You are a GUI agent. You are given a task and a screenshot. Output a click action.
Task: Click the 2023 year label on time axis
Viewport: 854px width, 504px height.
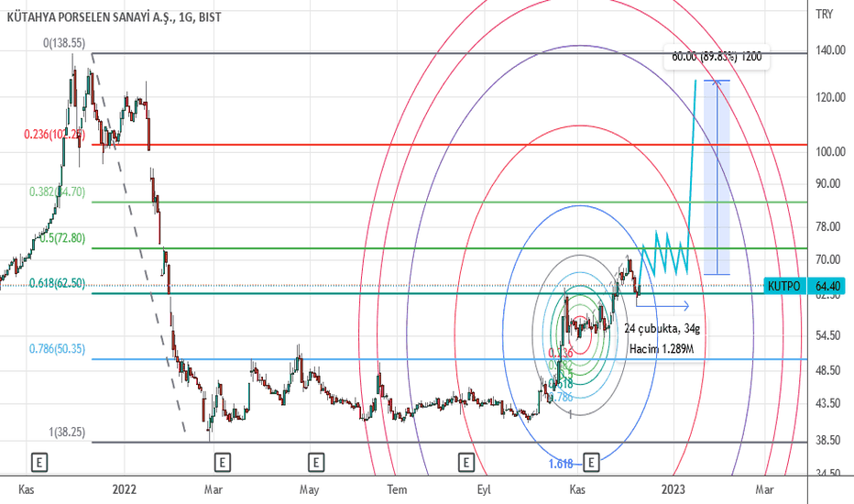(673, 489)
